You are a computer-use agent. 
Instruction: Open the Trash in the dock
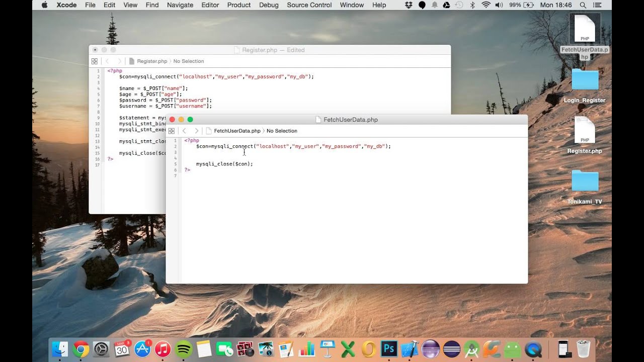pos(583,348)
